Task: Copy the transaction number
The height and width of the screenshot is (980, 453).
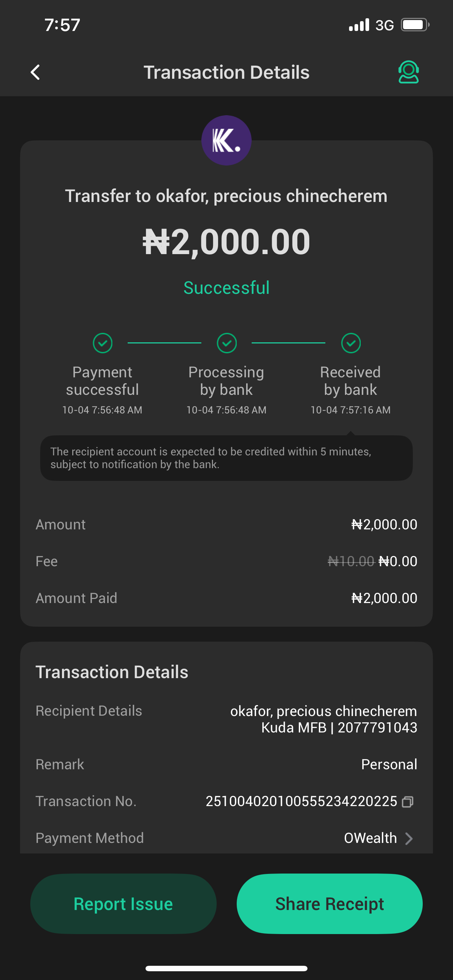Action: tap(407, 802)
